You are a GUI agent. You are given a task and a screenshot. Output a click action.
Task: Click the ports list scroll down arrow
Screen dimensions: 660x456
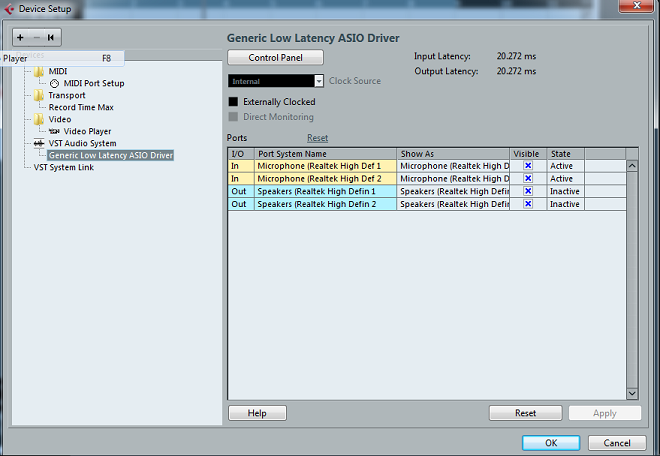(x=632, y=393)
